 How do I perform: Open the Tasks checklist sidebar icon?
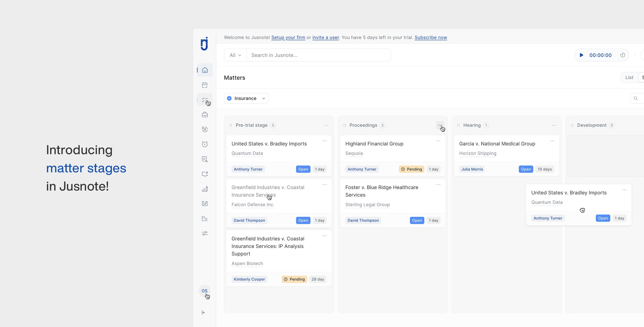pos(205,100)
